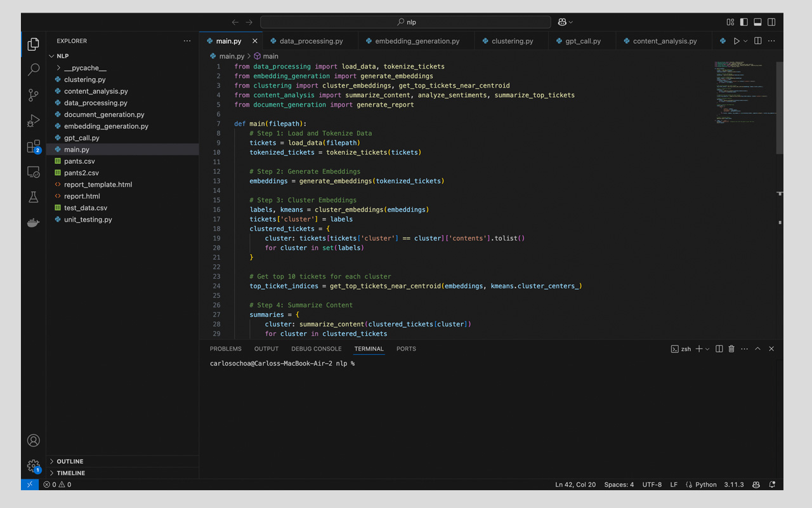
Task: Click the Spaces: 4 indentation setting
Action: click(619, 485)
